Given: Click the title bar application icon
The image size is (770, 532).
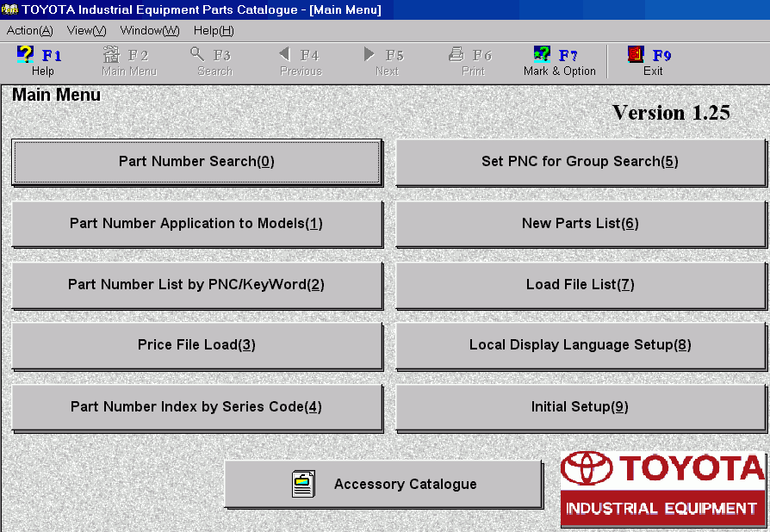Looking at the screenshot, I should [x=9, y=9].
